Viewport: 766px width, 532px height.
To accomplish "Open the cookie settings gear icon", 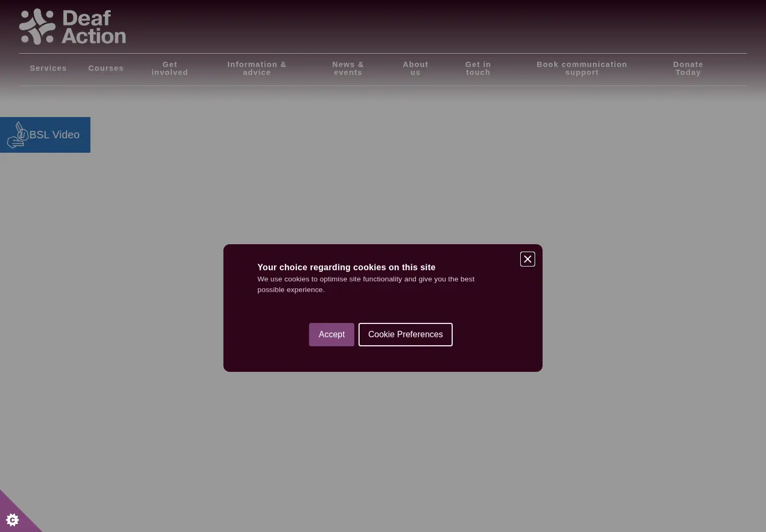I will pos(12,519).
